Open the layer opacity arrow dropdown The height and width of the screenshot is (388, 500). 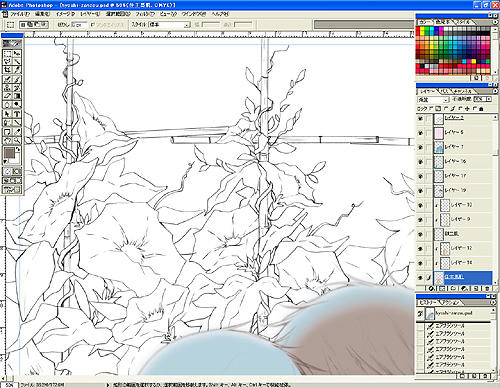tap(489, 99)
